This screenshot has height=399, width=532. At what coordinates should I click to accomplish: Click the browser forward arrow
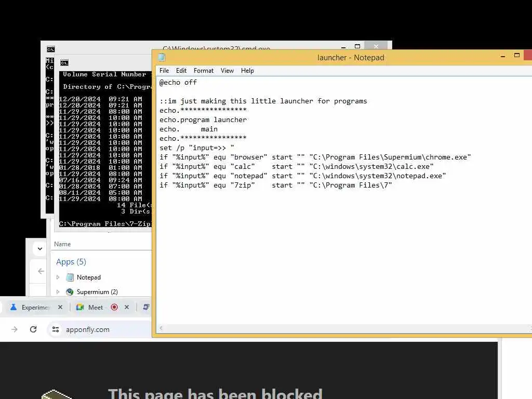pos(14,329)
